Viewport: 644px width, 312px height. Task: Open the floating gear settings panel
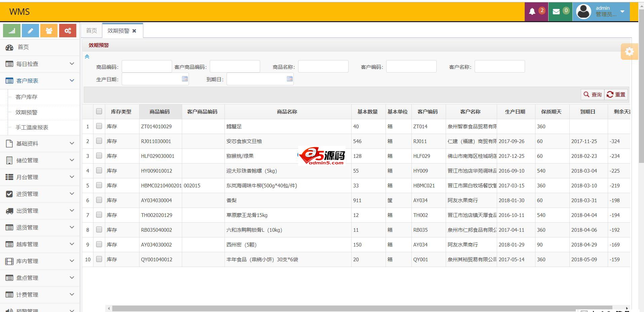tap(629, 52)
